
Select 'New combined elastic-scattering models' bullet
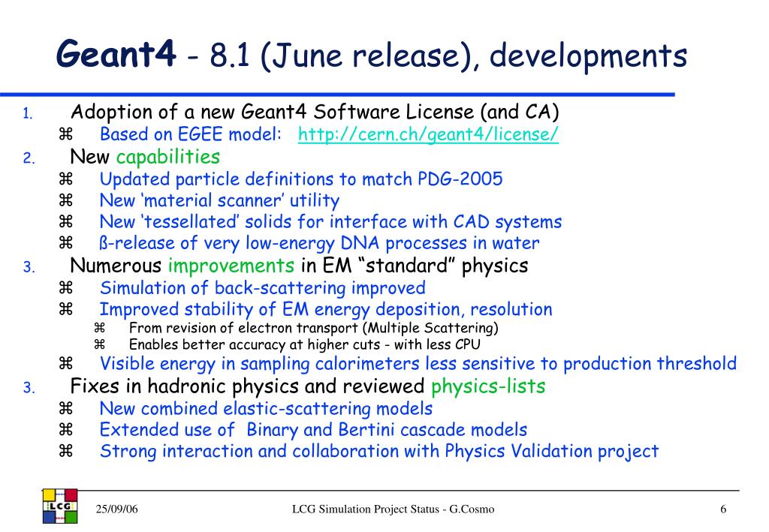point(266,408)
